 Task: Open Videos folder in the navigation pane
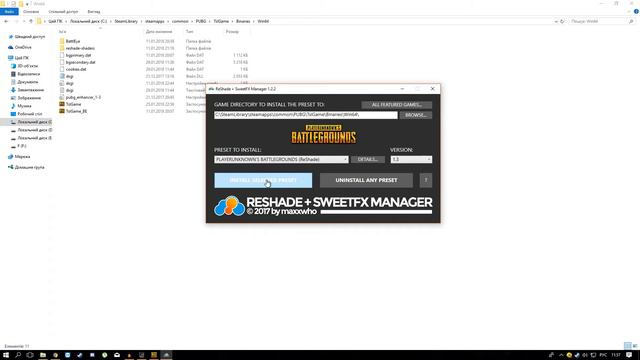tap(28, 74)
